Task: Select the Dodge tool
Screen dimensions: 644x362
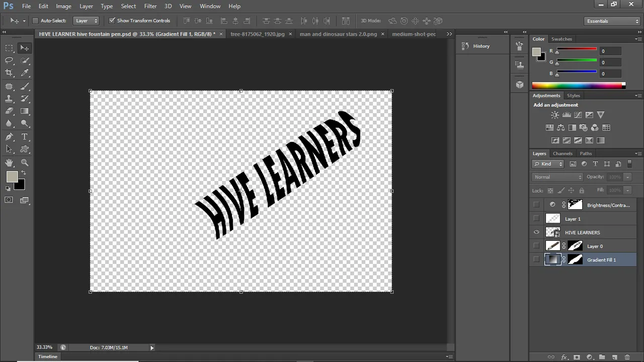Action: click(x=25, y=124)
